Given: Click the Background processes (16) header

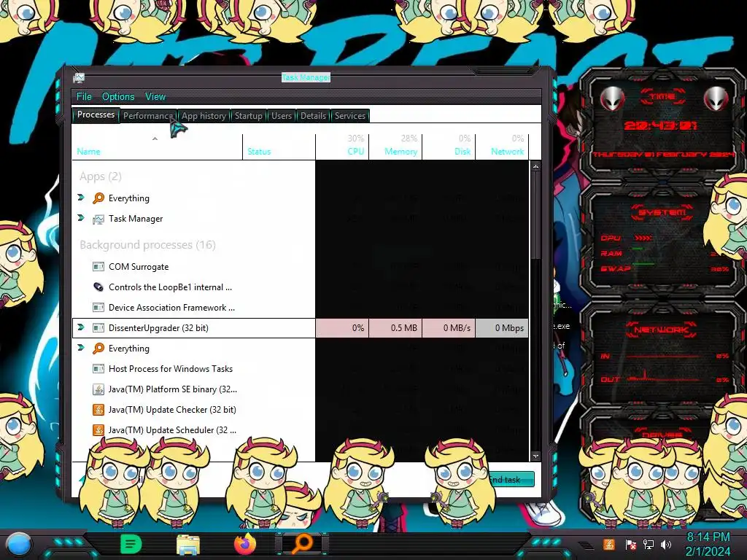Looking at the screenshot, I should (x=147, y=245).
